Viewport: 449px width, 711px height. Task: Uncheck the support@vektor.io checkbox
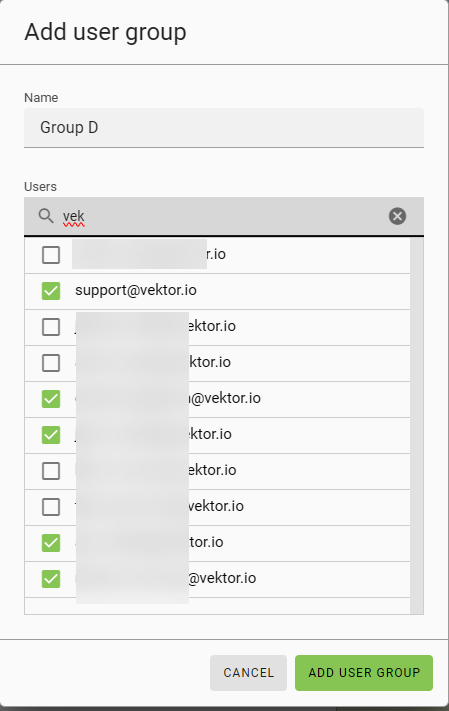[x=51, y=291]
